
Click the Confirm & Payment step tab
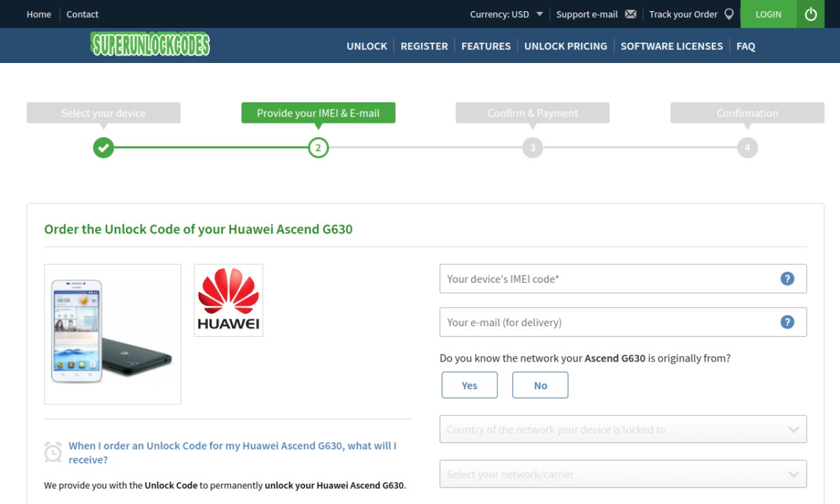coord(533,113)
